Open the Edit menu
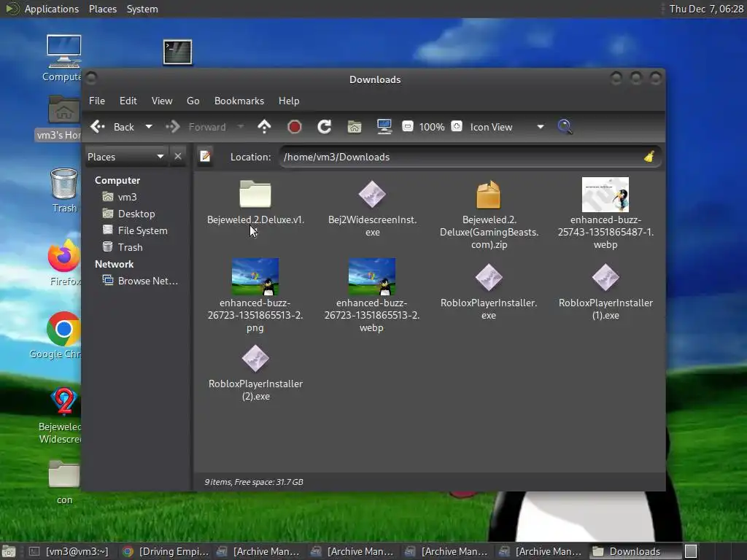The width and height of the screenshot is (747, 560). pyautogui.click(x=128, y=101)
